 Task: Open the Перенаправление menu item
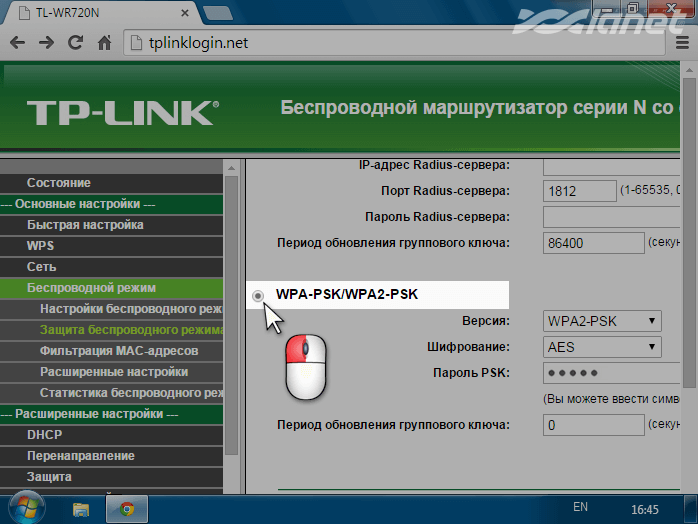(111, 456)
